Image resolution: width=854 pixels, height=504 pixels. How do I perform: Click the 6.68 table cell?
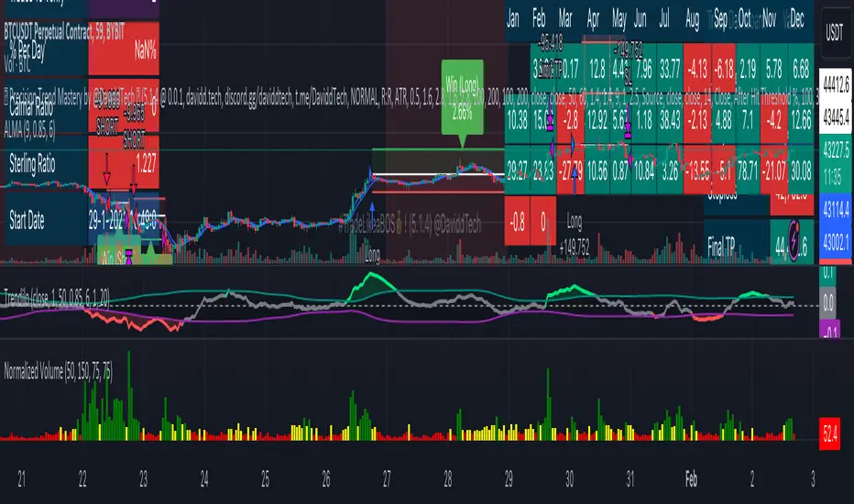tap(801, 70)
